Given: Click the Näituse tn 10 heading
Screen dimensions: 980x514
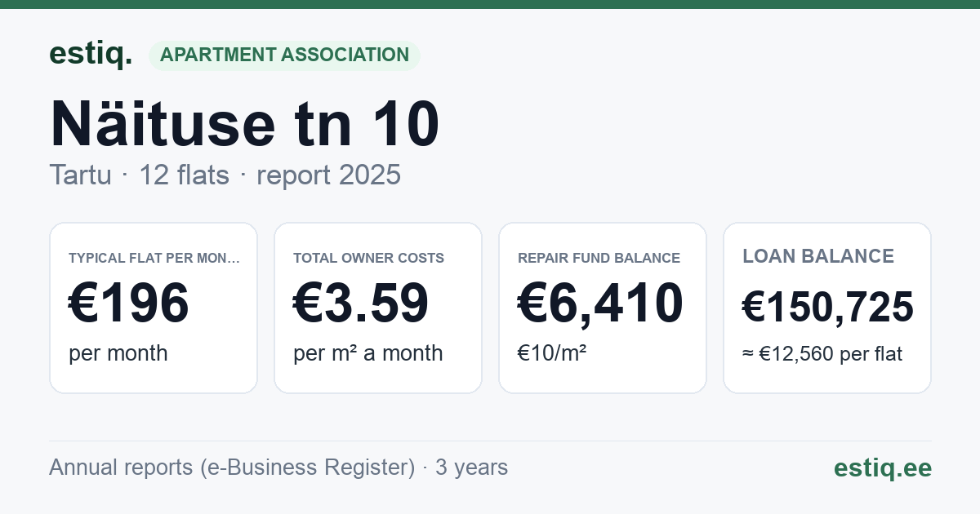Looking at the screenshot, I should pos(245,124).
